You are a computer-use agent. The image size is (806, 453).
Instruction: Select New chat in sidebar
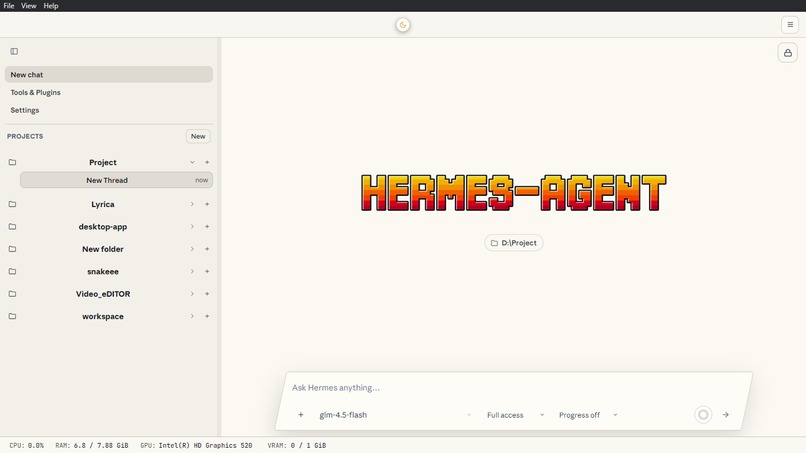coord(108,75)
